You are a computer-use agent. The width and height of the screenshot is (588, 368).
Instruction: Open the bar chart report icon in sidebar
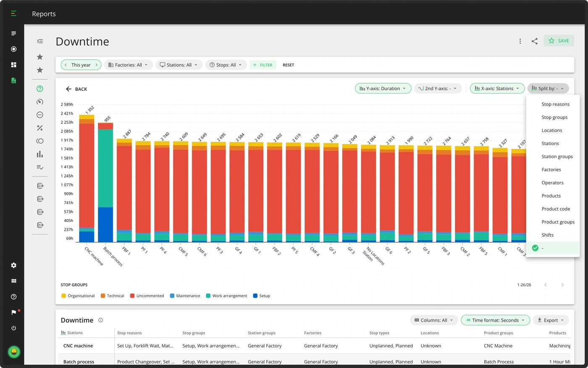click(40, 154)
